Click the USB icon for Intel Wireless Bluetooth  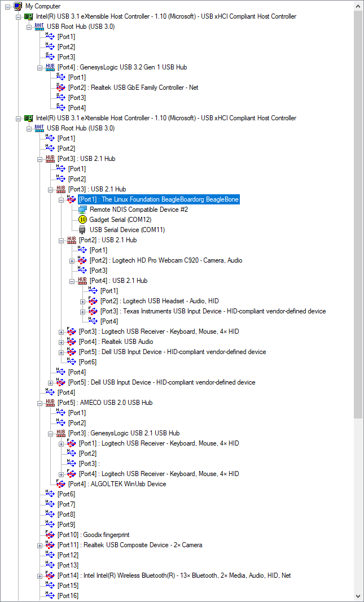50,575
